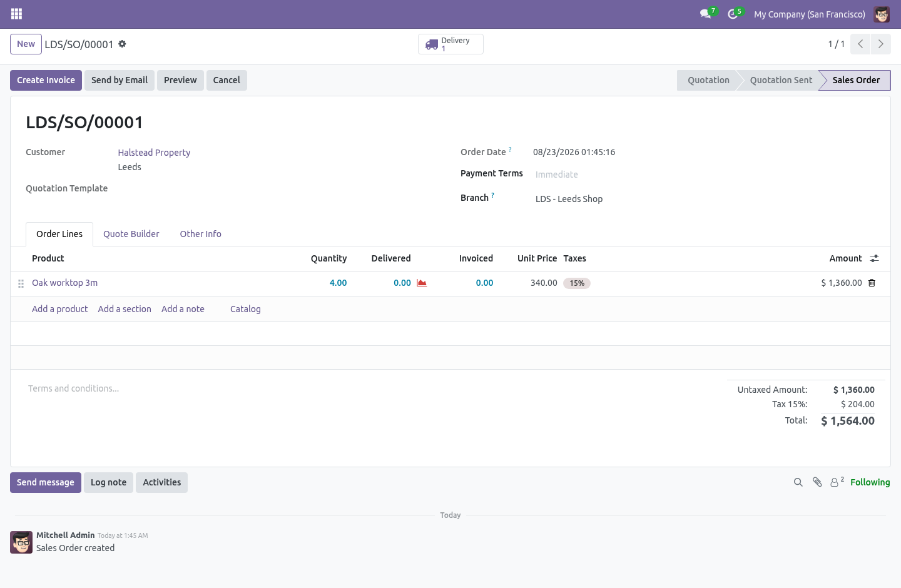Open the apps grid menu
901x588 pixels.
coord(17,14)
